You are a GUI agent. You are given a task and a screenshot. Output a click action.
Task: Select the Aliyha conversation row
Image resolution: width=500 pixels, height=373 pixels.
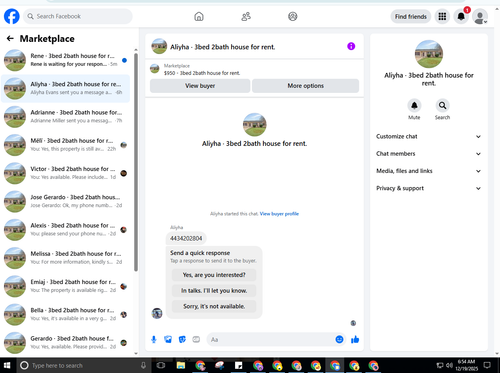(66, 88)
